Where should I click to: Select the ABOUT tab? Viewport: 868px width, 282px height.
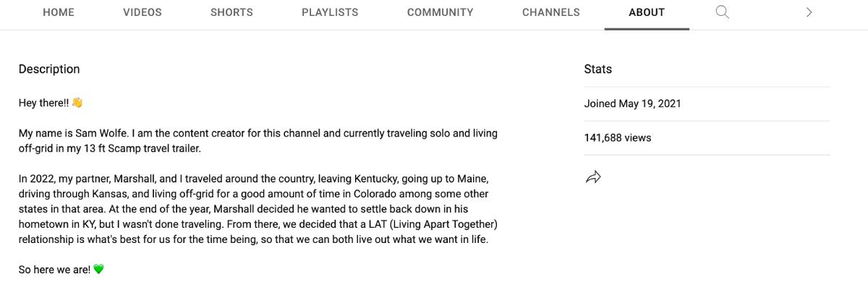(647, 12)
